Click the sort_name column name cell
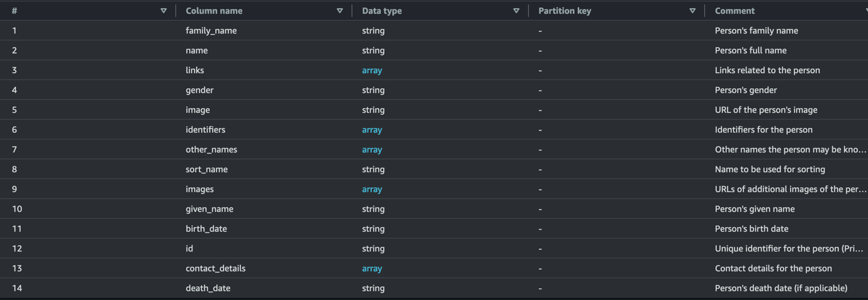 pos(206,170)
